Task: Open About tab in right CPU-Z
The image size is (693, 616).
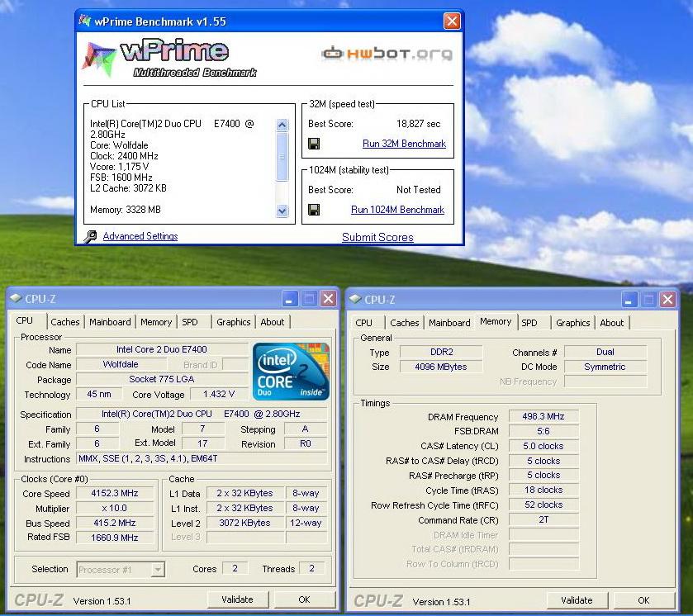Action: click(x=612, y=323)
